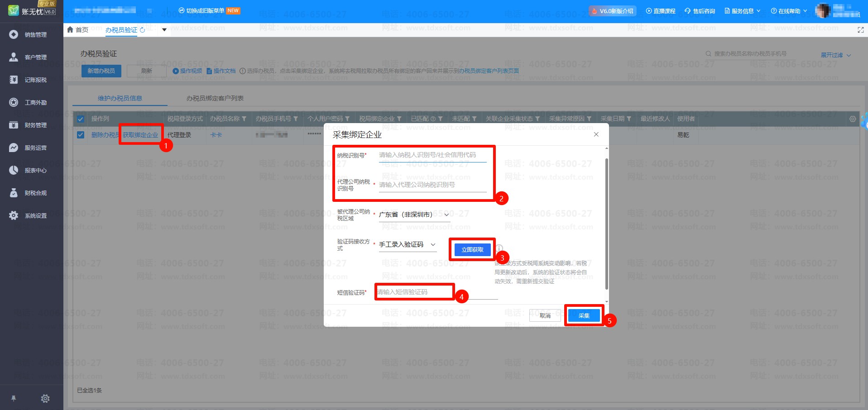Click the 立即获取 button
The width and height of the screenshot is (868, 410).
coord(472,249)
